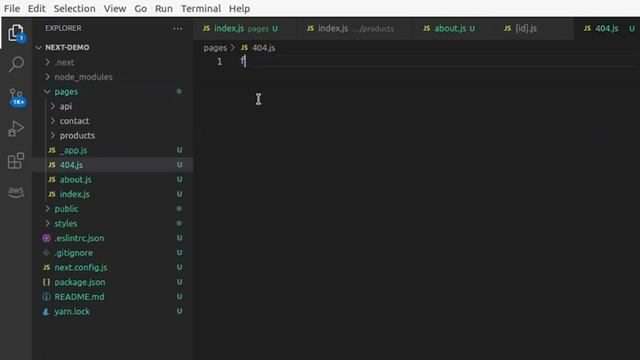
Task: Open .eslintrc.json in the explorer
Action: pyautogui.click(x=79, y=238)
